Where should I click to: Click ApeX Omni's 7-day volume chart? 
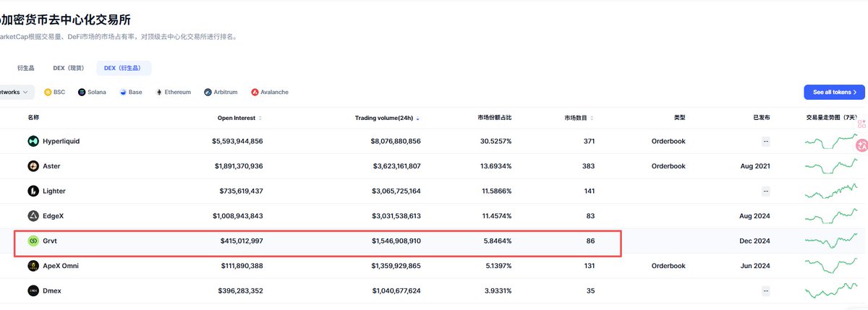[831, 266]
